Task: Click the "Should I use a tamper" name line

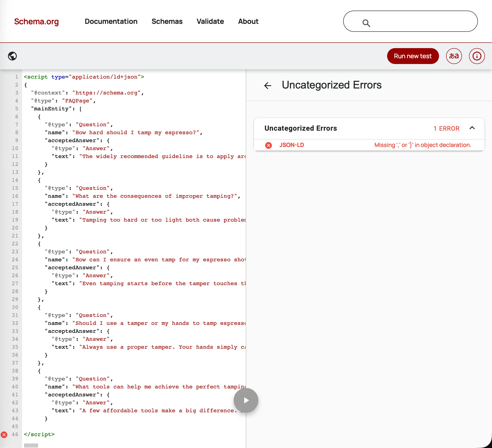Action: coord(145,323)
